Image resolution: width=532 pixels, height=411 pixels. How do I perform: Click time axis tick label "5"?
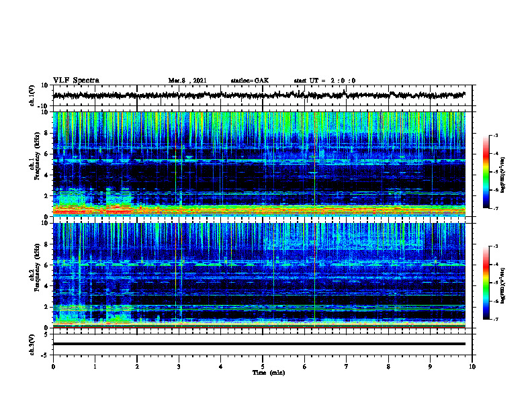[x=263, y=367]
